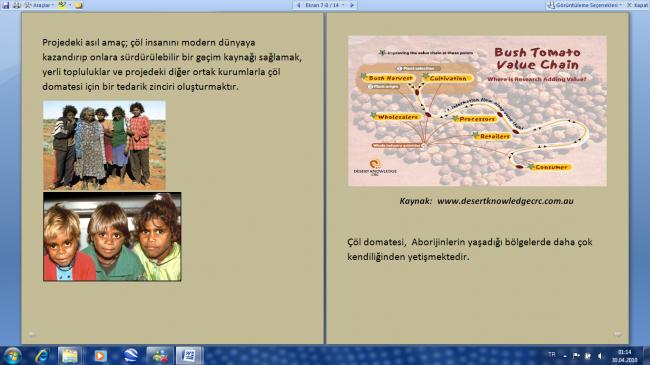Click the Save icon in the top toolbar

pyautogui.click(x=6, y=5)
